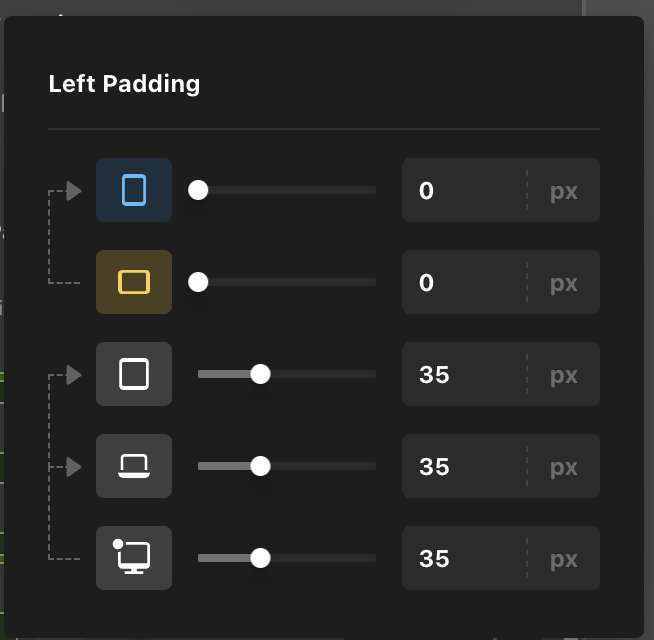Click the tablet padding slider handle

click(260, 374)
